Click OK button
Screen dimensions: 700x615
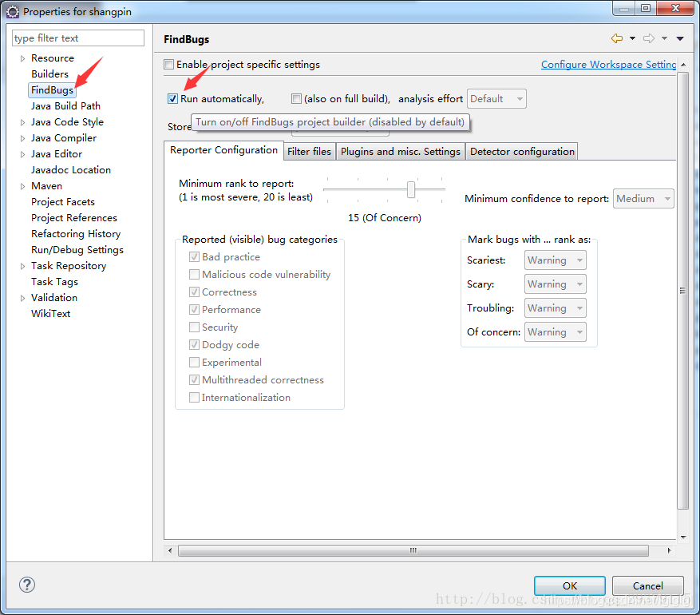570,585
